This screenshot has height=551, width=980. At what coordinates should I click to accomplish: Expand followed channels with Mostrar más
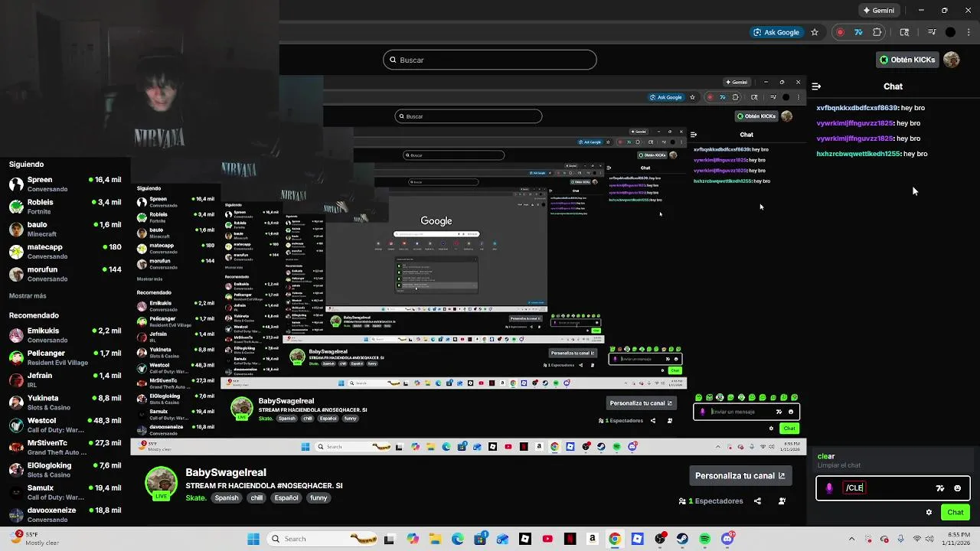pos(28,296)
